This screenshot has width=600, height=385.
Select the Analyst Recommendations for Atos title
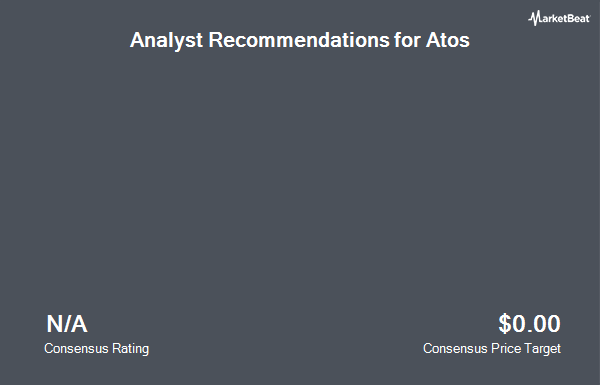pos(300,41)
